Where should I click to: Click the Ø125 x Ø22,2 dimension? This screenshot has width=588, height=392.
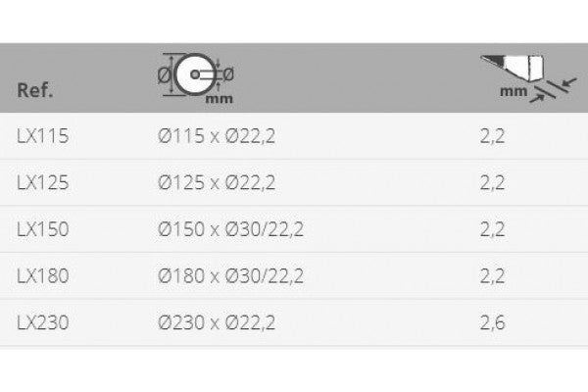pyautogui.click(x=217, y=183)
